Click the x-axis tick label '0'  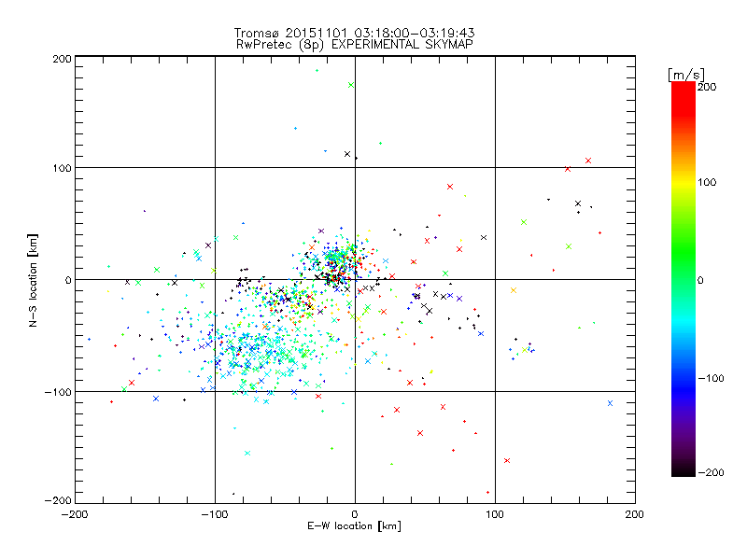(355, 514)
